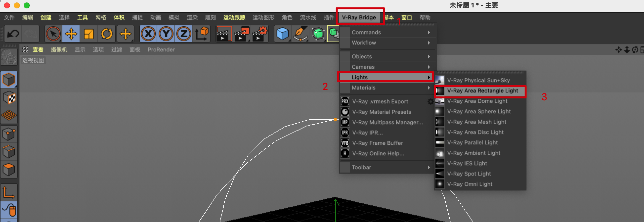Click viewport zoom arrow icon

(x=627, y=50)
